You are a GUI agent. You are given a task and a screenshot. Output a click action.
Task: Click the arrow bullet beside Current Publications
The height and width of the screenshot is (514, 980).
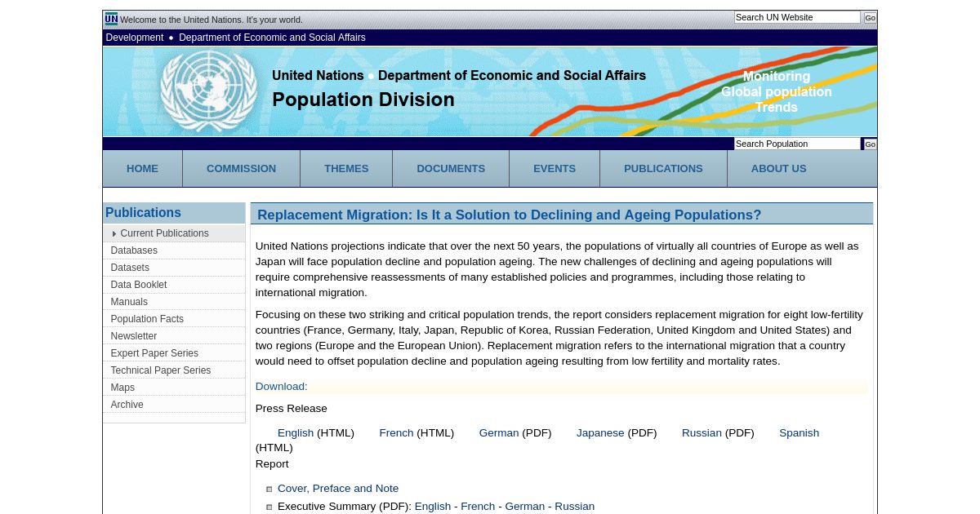pyautogui.click(x=114, y=234)
